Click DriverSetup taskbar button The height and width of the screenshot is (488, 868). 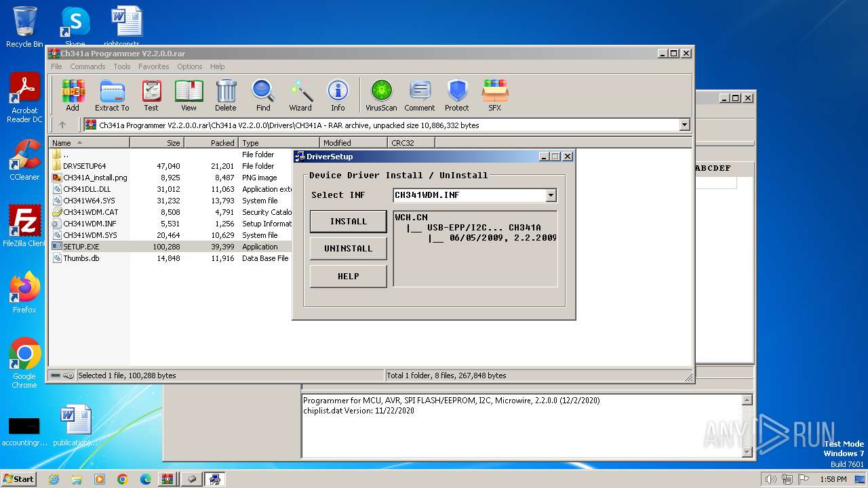click(215, 479)
